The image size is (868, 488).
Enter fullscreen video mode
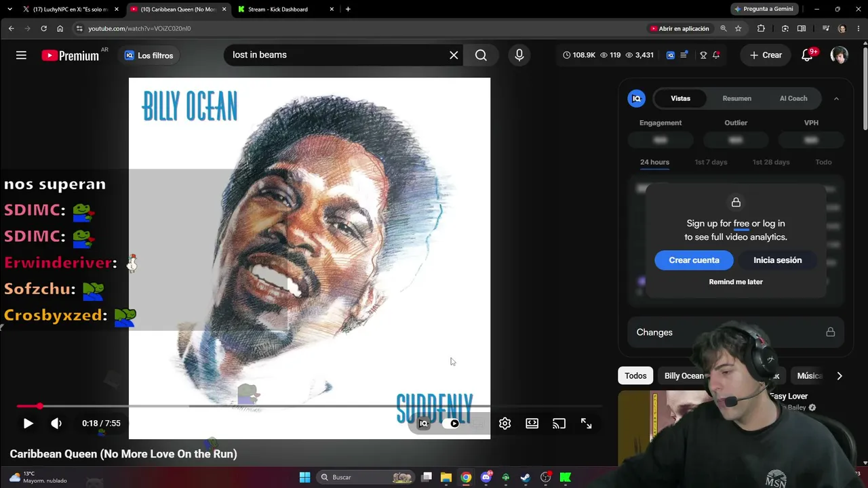tap(586, 424)
